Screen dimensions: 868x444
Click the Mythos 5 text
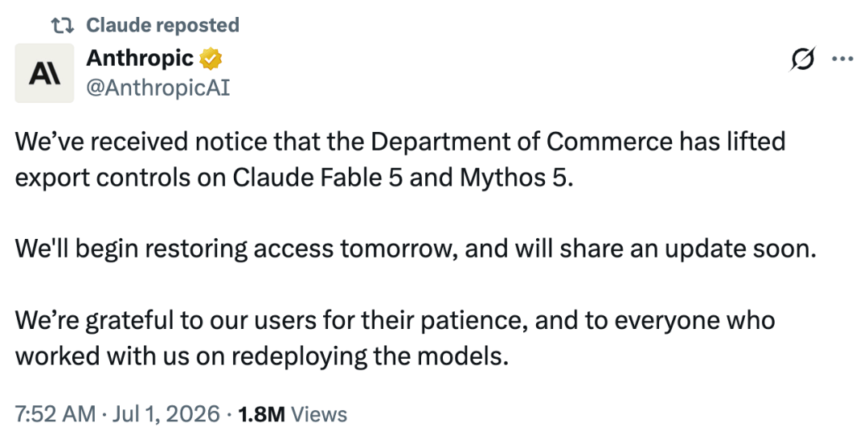516,179
